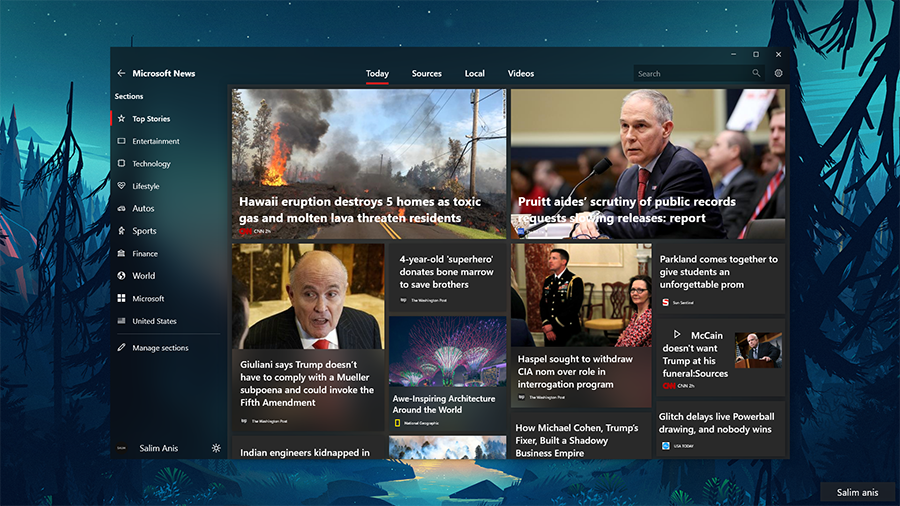Viewport: 900px width, 506px height.
Task: Open the Sources tab
Action: pos(426,73)
